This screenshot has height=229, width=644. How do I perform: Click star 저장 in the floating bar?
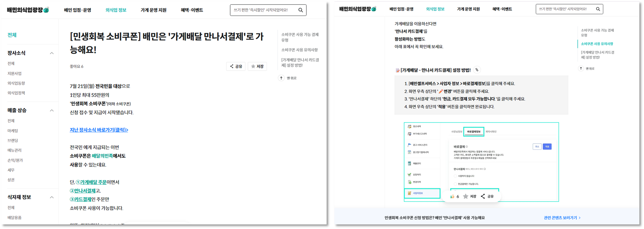point(469,196)
